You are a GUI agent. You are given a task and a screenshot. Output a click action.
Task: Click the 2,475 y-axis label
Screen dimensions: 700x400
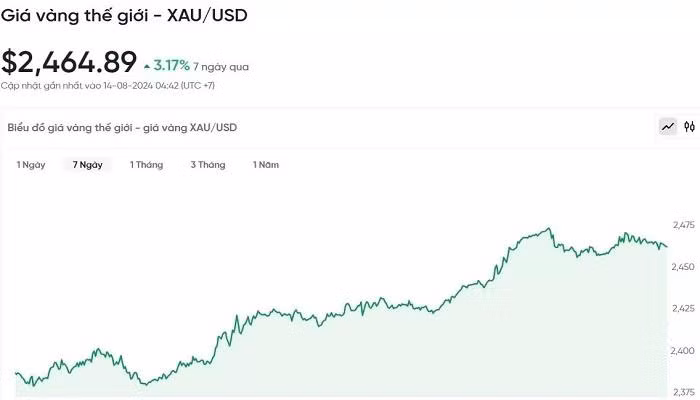684,224
